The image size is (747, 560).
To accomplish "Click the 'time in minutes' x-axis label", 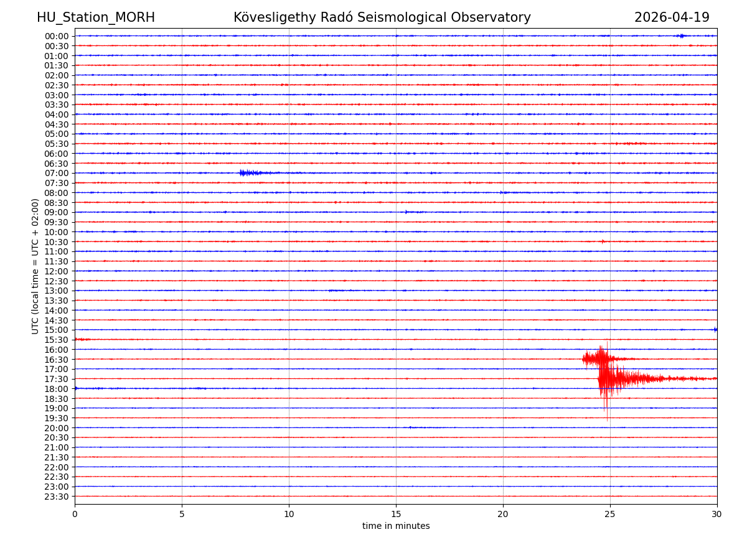I will tap(396, 526).
